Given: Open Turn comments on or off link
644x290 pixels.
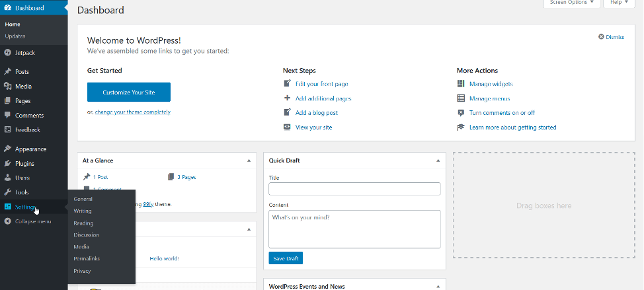Looking at the screenshot, I should tap(502, 113).
